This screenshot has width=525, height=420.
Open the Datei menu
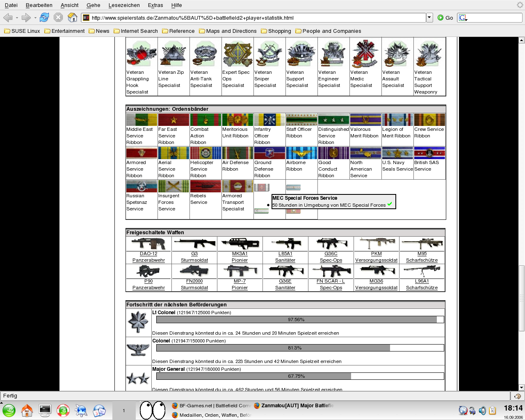tap(11, 5)
